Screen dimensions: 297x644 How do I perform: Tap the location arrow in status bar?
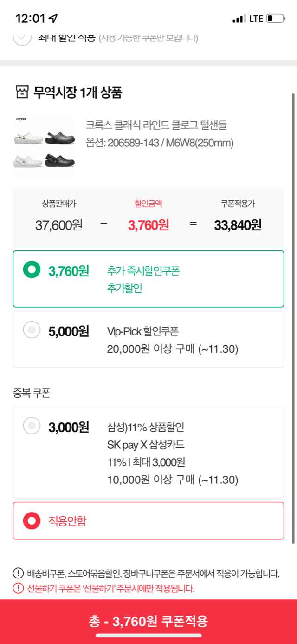tap(53, 19)
